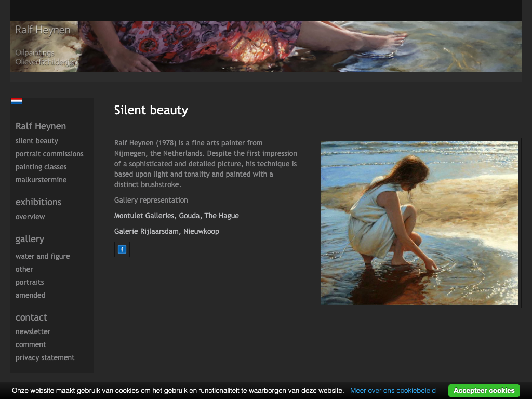This screenshot has width=532, height=399.
Task: Subscribe via the newsletter link
Action: point(33,331)
